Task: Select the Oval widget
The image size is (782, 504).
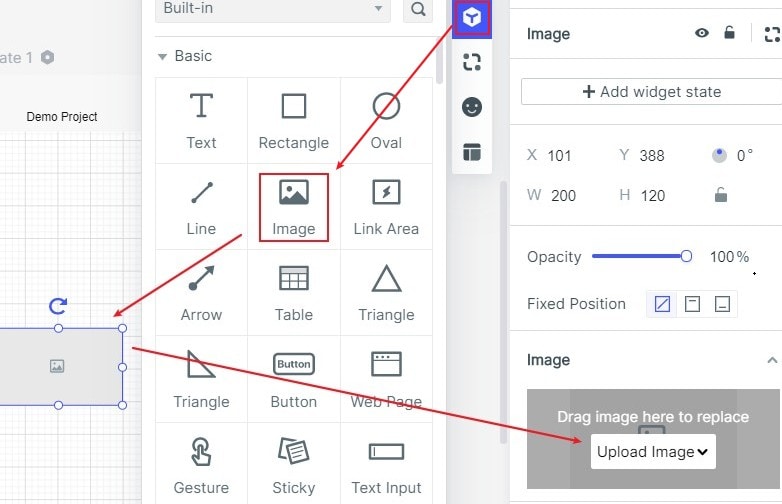Action: 386,121
